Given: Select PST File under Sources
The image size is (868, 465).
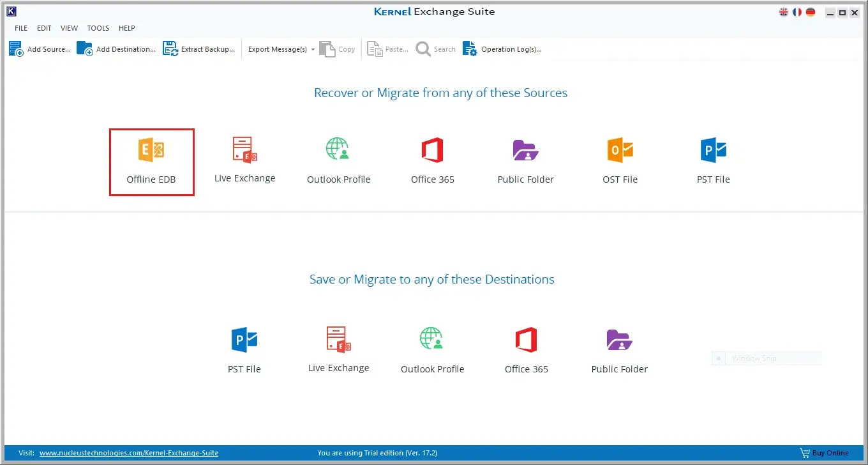Looking at the screenshot, I should [x=713, y=161].
